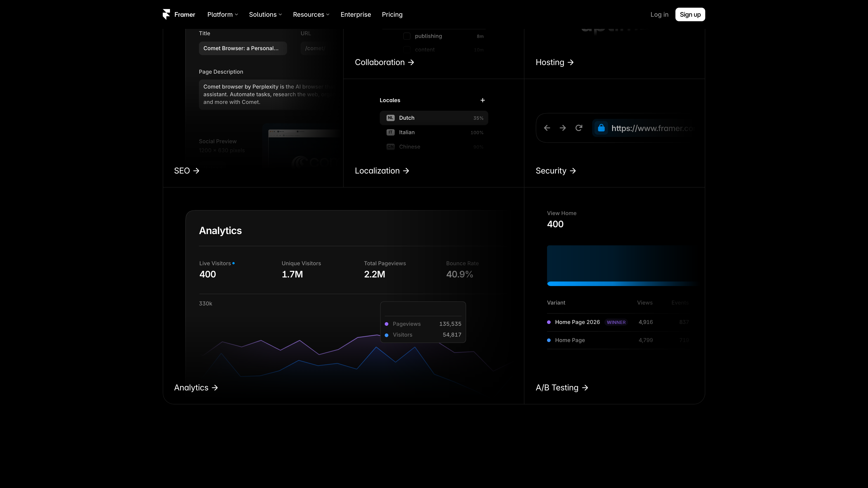The width and height of the screenshot is (868, 488).
Task: Add a locale with the plus icon
Action: (483, 100)
